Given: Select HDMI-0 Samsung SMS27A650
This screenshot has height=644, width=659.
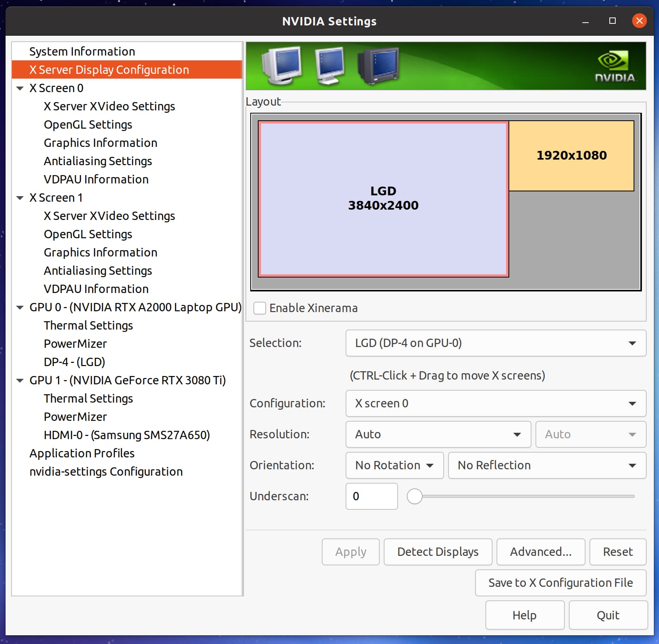Looking at the screenshot, I should 127,435.
